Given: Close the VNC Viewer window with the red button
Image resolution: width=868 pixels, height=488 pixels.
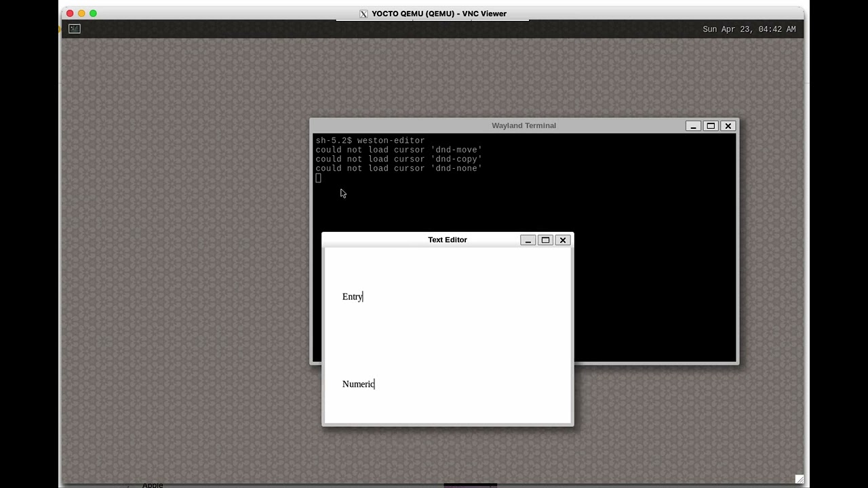Looking at the screenshot, I should (x=70, y=14).
